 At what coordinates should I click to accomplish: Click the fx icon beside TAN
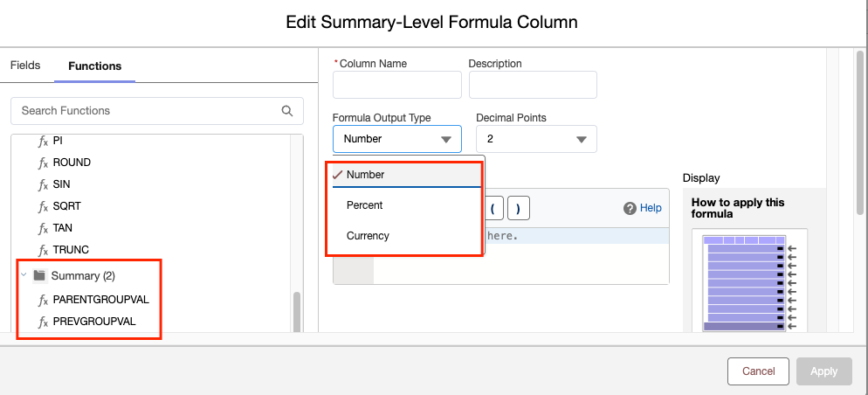(x=43, y=228)
